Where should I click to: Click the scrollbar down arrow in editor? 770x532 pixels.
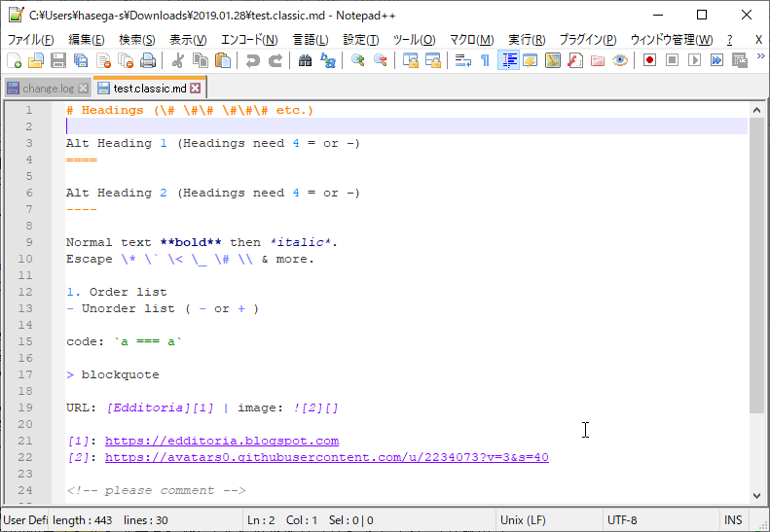click(756, 496)
